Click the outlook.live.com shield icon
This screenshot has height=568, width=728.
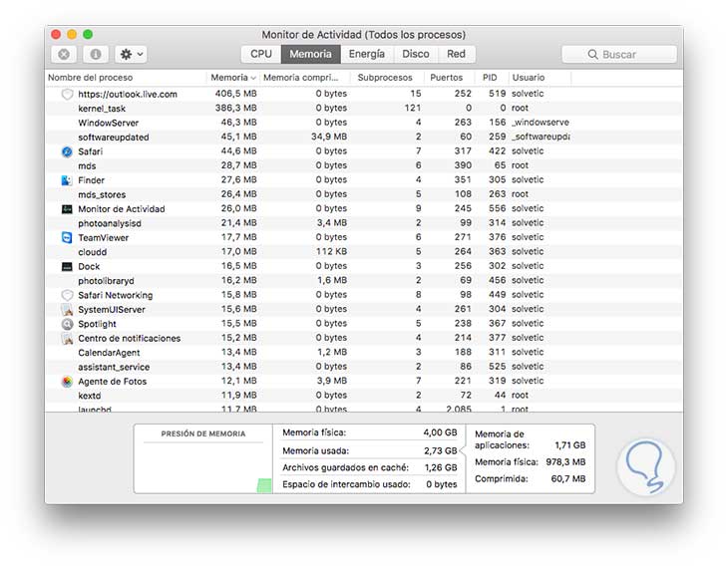coord(68,95)
